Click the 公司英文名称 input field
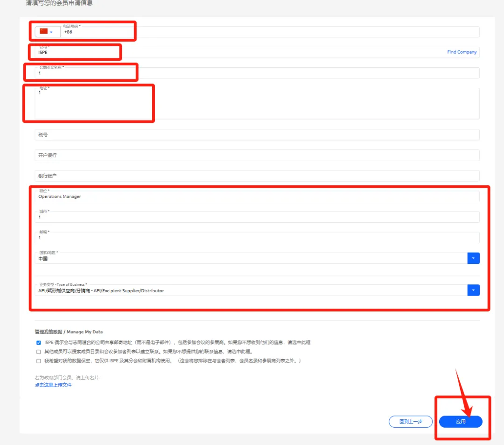 point(257,73)
